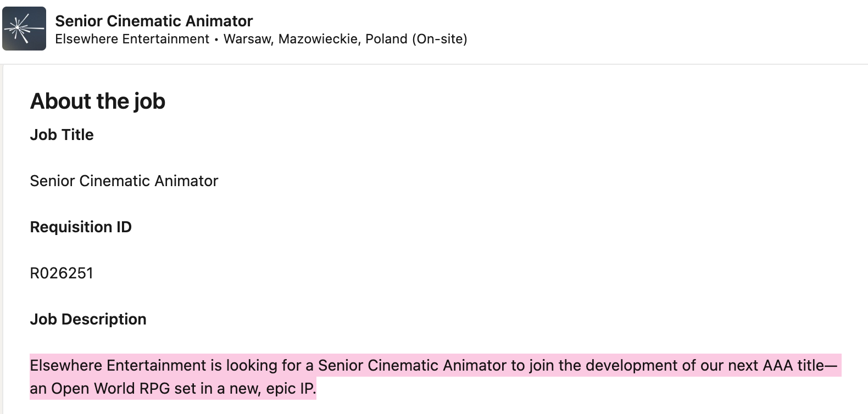Click Senior Cinematic Animator inside highlighted paragraph
This screenshot has height=414, width=868.
click(x=412, y=365)
